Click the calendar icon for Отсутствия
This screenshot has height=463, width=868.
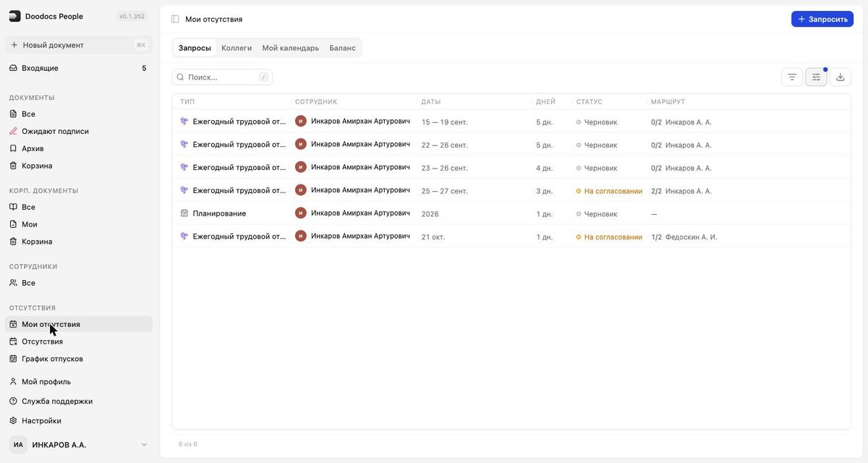coord(13,341)
